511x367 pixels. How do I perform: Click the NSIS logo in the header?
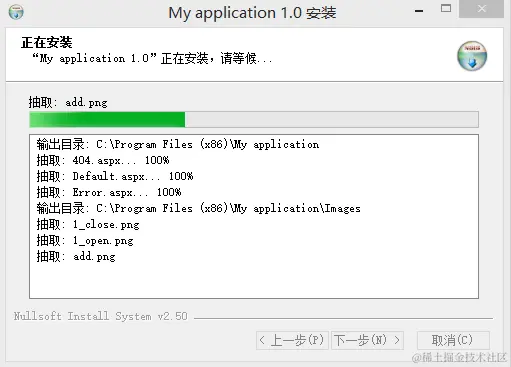click(x=472, y=56)
